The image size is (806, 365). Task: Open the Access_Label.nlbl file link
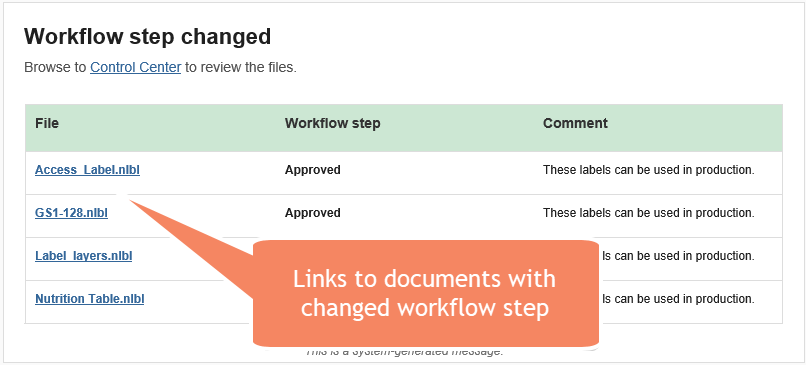(x=87, y=170)
